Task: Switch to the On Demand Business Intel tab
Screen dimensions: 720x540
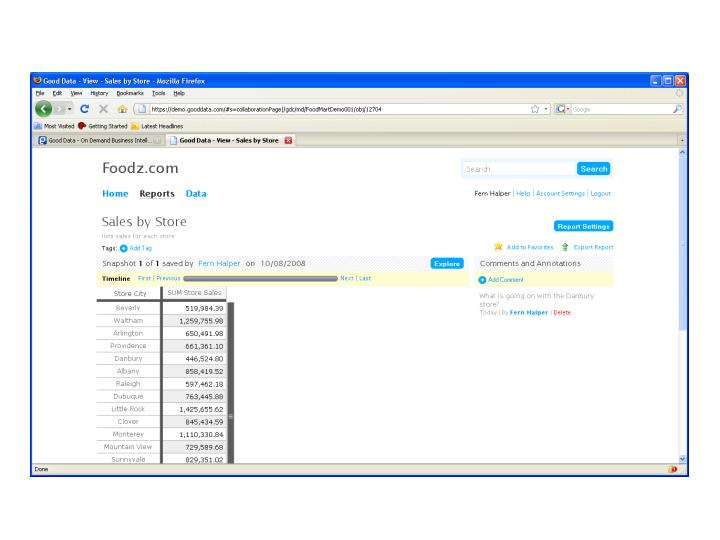Action: (x=98, y=140)
